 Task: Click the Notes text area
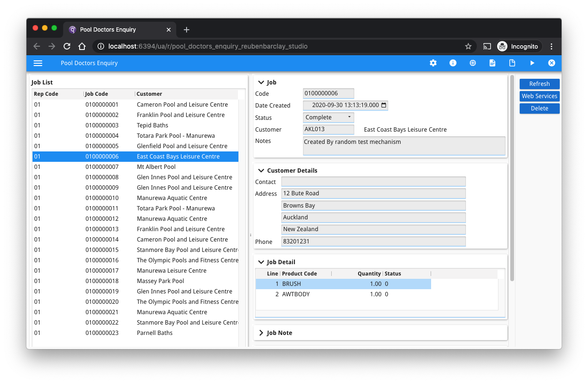point(404,146)
